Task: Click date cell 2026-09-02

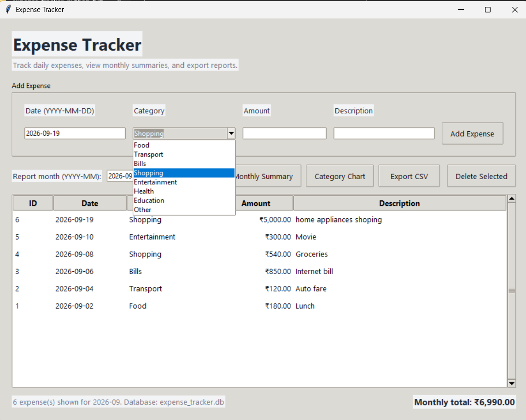Action: pyautogui.click(x=75, y=306)
